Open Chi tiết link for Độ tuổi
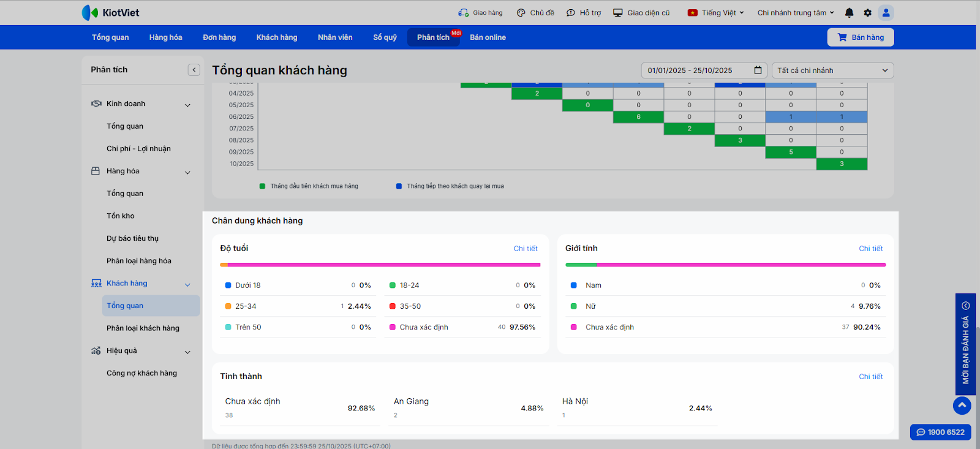980x449 pixels. coord(525,249)
